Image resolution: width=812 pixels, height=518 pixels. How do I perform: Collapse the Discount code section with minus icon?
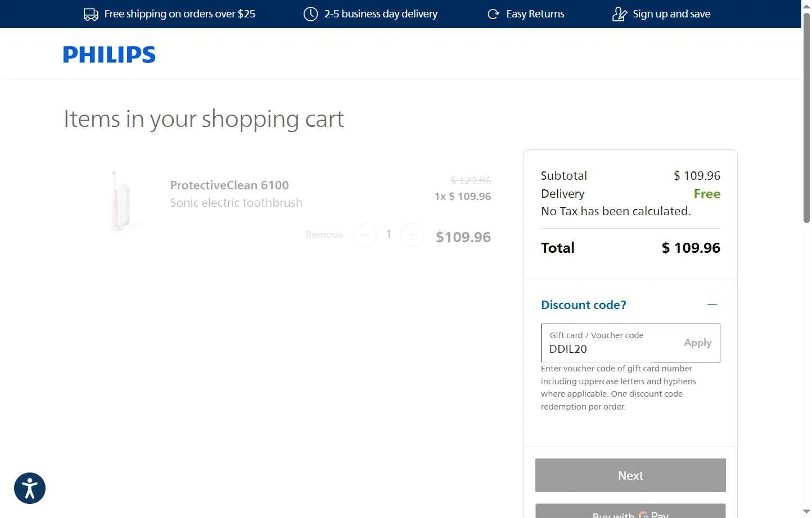tap(712, 305)
